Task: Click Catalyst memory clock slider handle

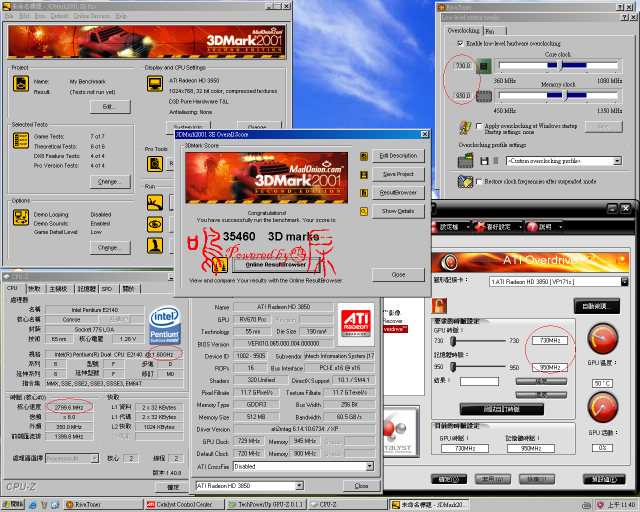Action: [x=453, y=367]
